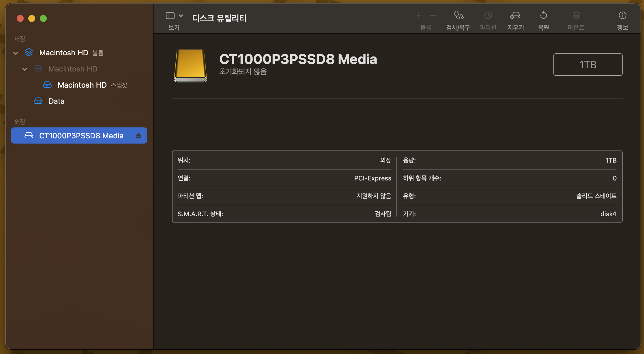
Task: Click the Restore (복원) toolbar icon
Action: [x=544, y=15]
